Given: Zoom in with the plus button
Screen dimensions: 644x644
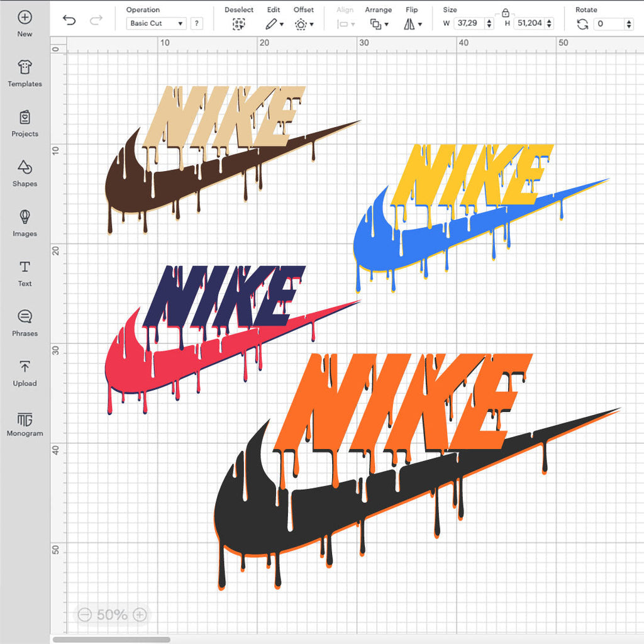Looking at the screenshot, I should pos(140,614).
